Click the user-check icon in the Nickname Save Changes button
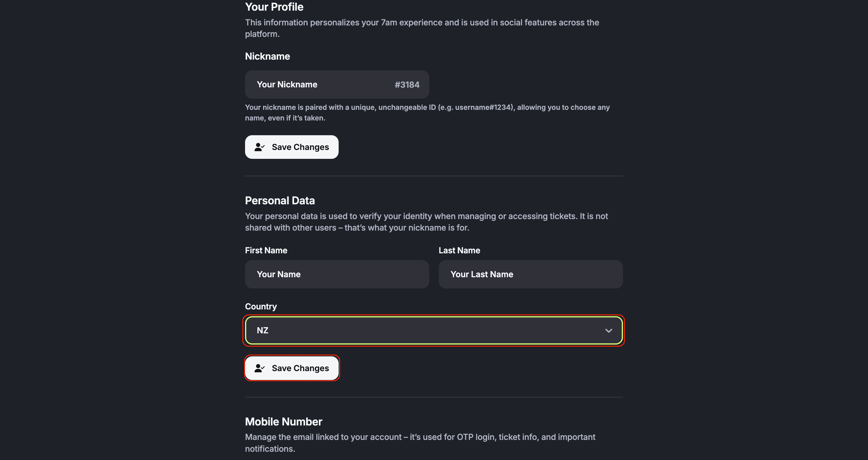The image size is (868, 460). tap(260, 147)
